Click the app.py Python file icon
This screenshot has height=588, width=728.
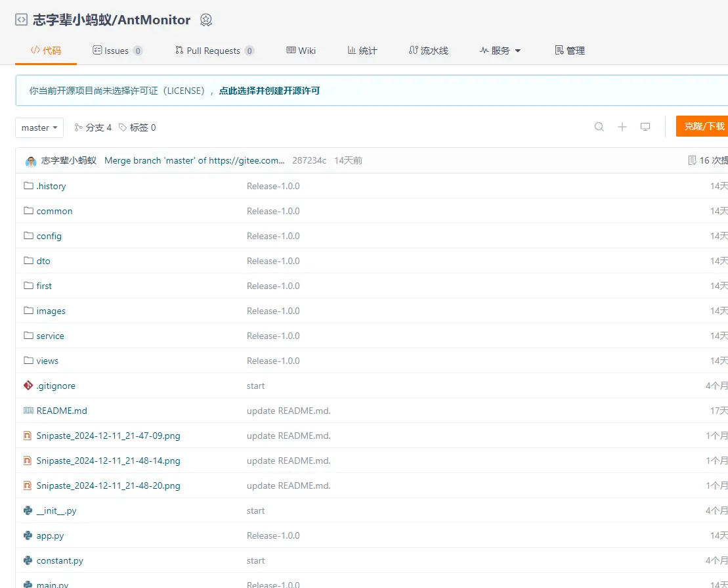[x=28, y=535]
